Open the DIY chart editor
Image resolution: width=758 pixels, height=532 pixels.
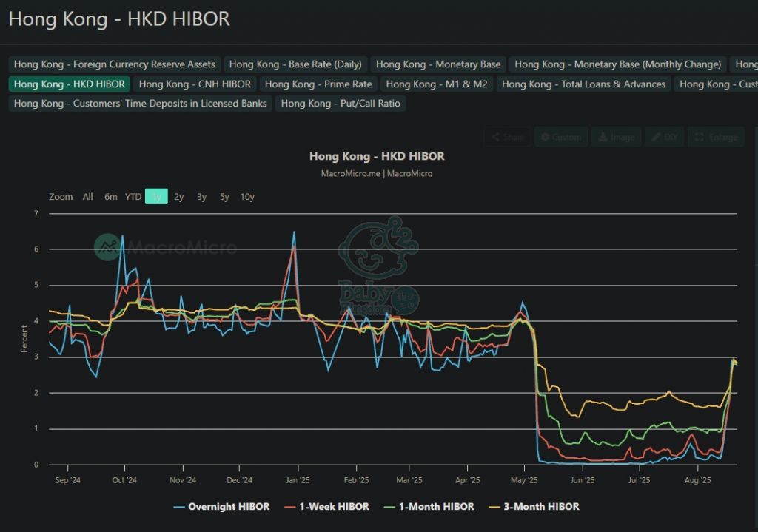click(x=664, y=137)
